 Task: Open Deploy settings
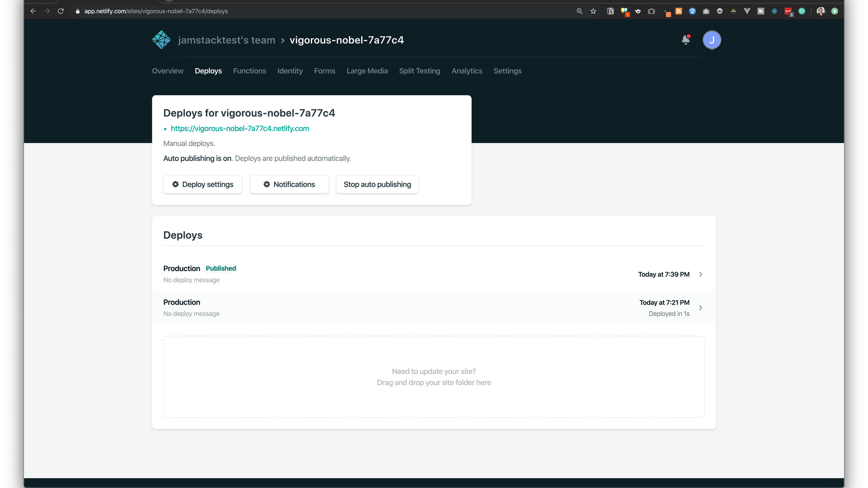(x=203, y=184)
